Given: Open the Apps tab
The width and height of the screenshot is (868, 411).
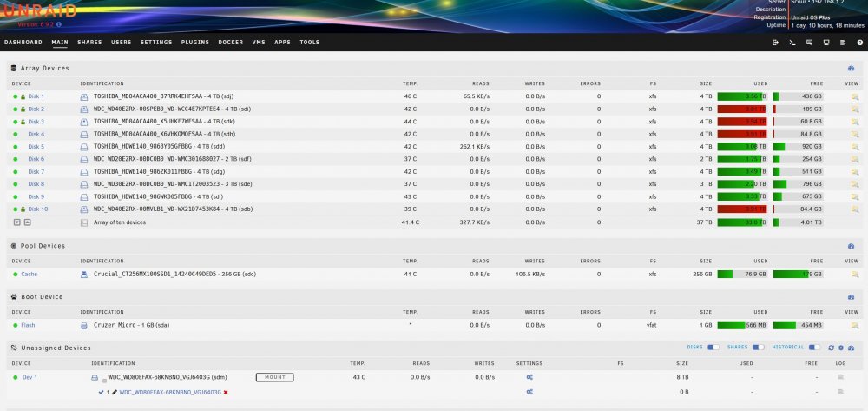Looking at the screenshot, I should [x=282, y=42].
